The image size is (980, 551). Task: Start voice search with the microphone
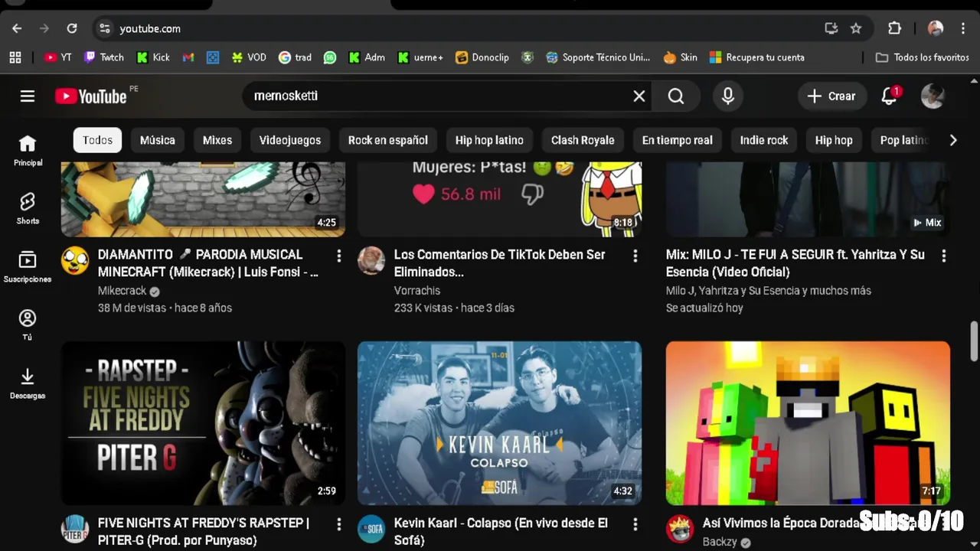pyautogui.click(x=728, y=96)
